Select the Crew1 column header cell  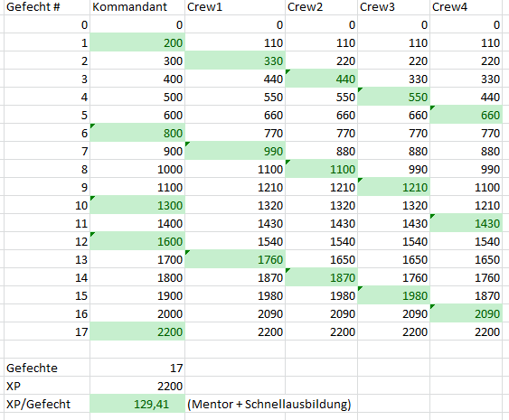click(x=235, y=7)
